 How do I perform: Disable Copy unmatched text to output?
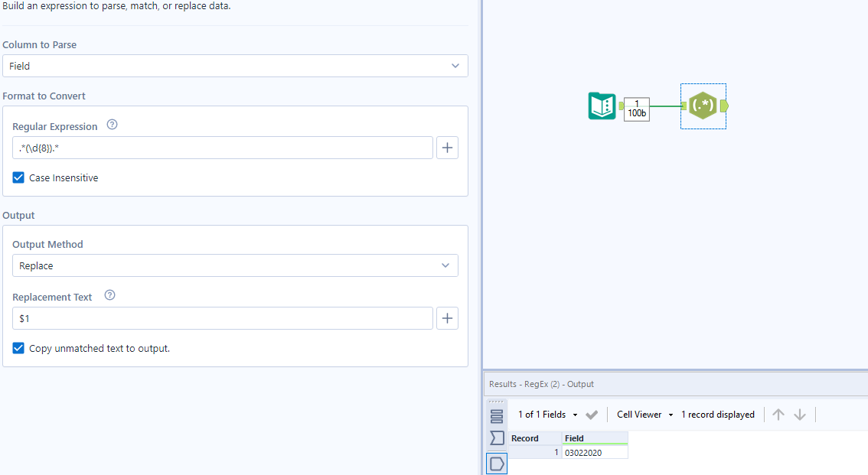tap(18, 348)
